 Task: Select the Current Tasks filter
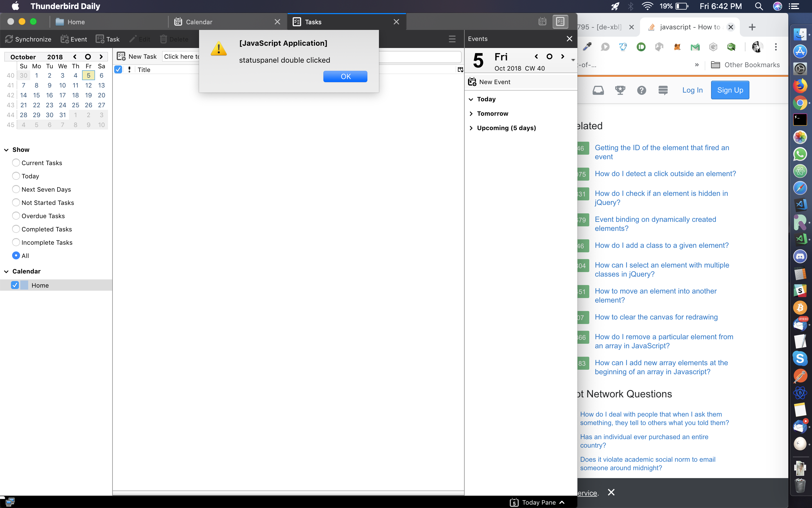[16, 163]
